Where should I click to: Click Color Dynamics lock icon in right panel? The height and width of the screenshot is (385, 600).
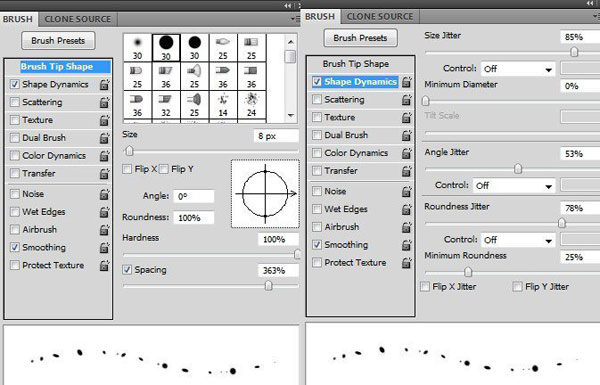pyautogui.click(x=407, y=153)
